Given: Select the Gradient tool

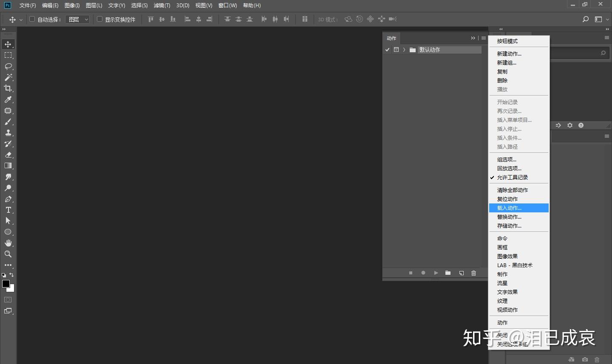Looking at the screenshot, I should click(x=8, y=166).
